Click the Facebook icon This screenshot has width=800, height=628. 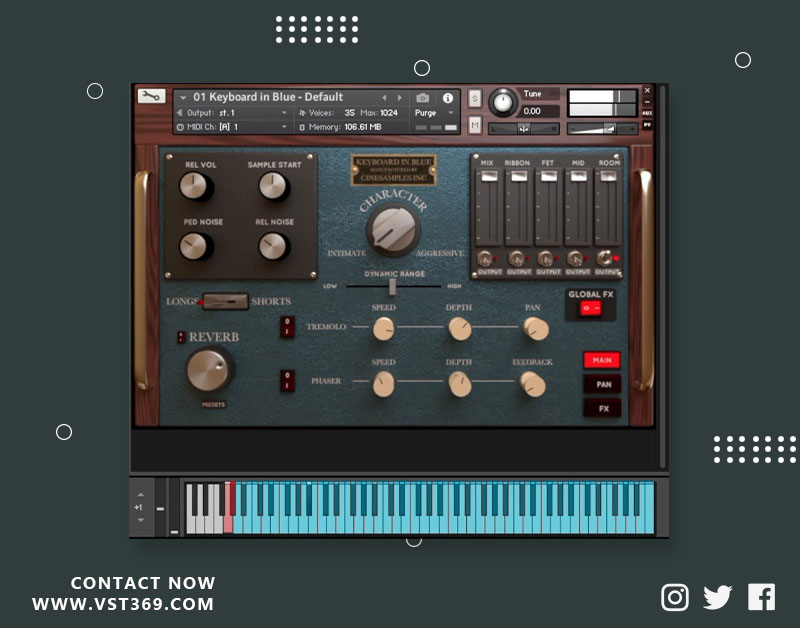click(x=761, y=597)
